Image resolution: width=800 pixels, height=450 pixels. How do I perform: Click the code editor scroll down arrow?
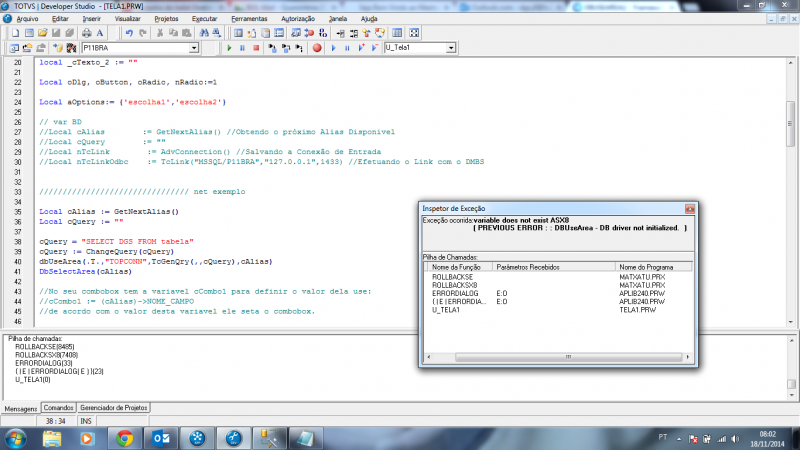point(791,322)
